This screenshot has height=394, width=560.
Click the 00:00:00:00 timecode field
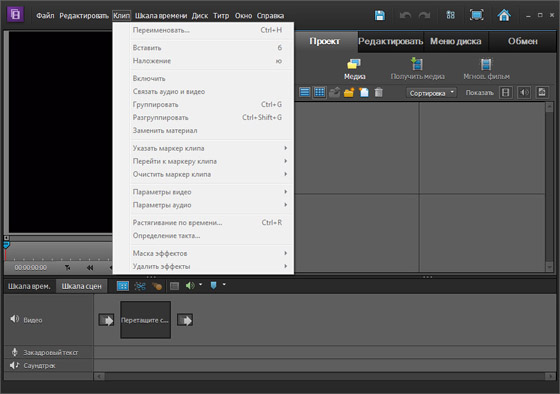pos(31,268)
